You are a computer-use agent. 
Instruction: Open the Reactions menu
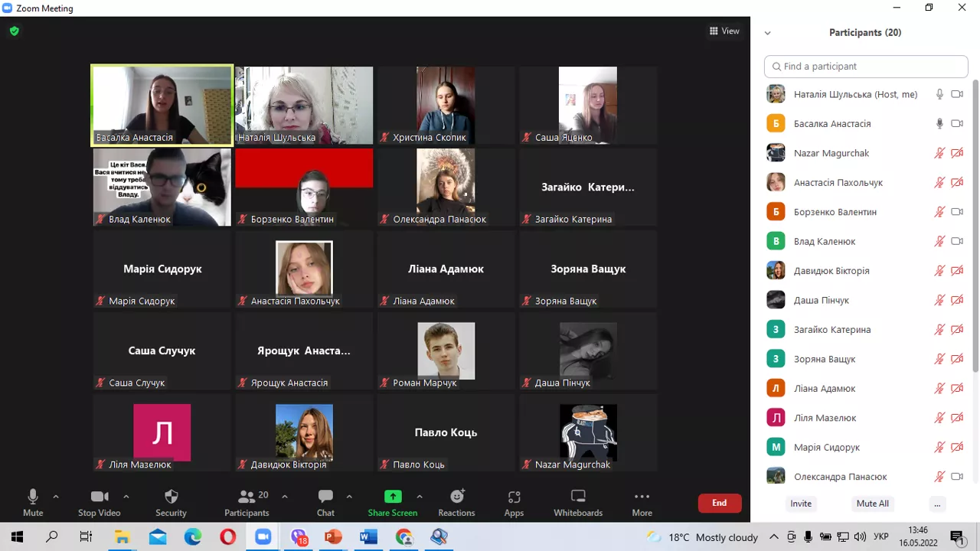pos(456,503)
